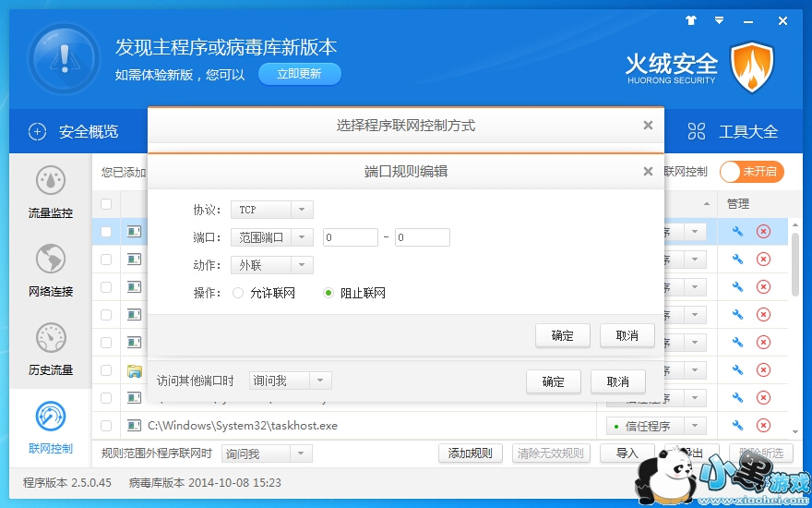The height and width of the screenshot is (508, 812).
Task: Open the skin changer shirt icon
Action: coord(691,20)
